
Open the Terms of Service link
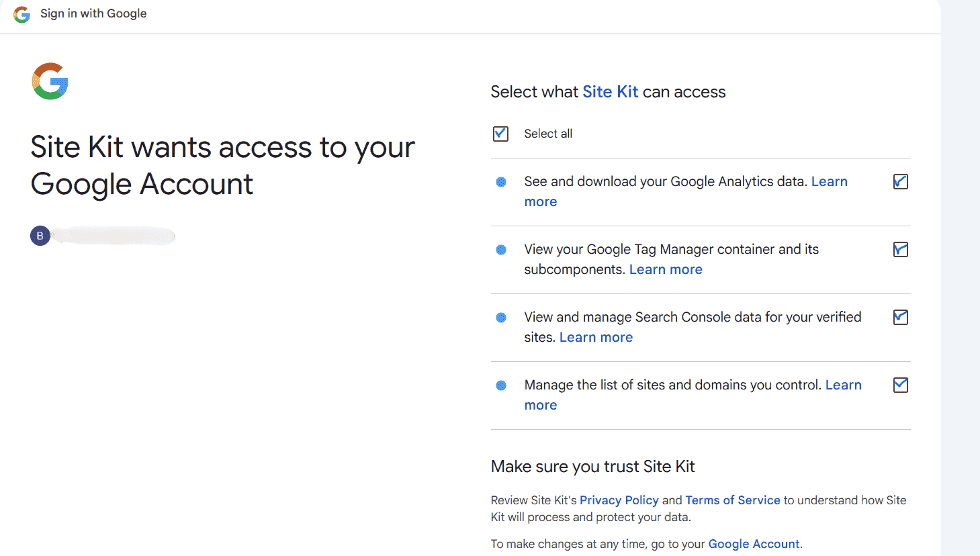[x=732, y=500]
